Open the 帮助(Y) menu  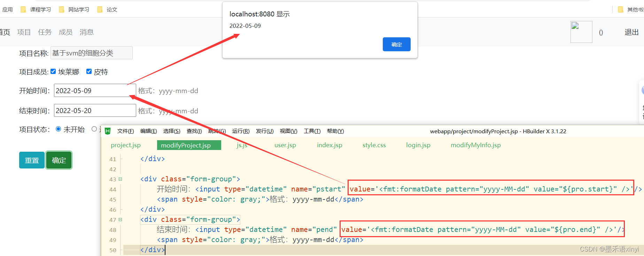pos(335,131)
